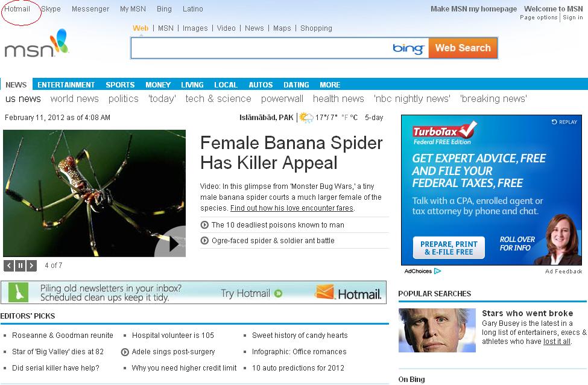Switch temperature to Celsius
The height and width of the screenshot is (385, 588).
point(353,118)
